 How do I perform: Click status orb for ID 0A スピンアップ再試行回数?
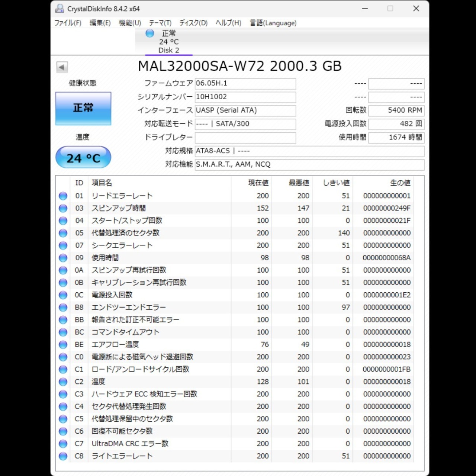point(63,270)
